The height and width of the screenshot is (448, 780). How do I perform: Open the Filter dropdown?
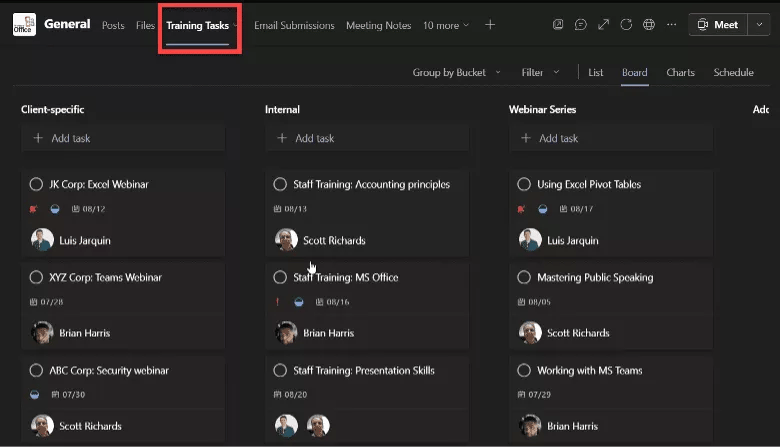(540, 73)
